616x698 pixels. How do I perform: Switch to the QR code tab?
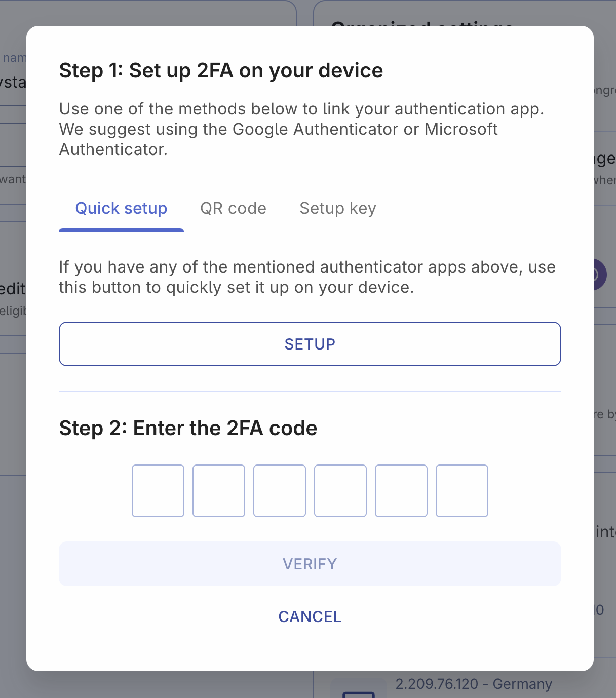[x=233, y=208]
